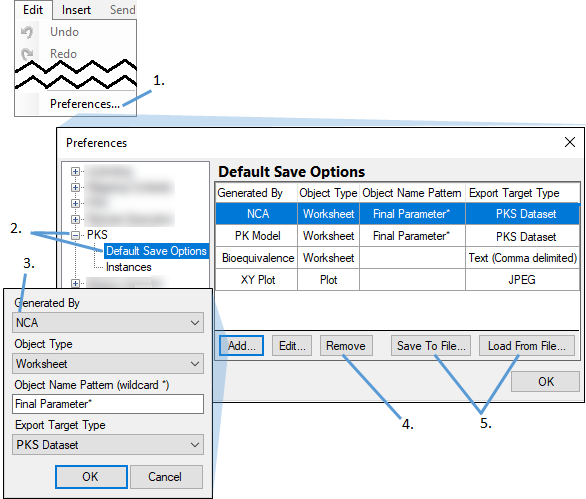This screenshot has width=586, height=499.
Task: Select the XY Plot row
Action: (x=397, y=280)
